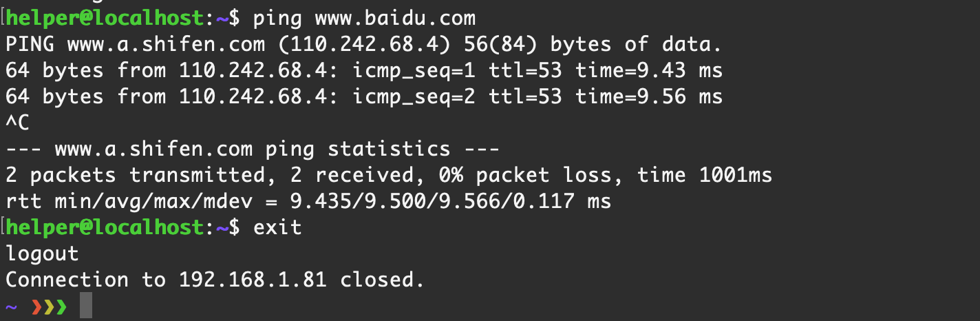Click the "exit" command text
The height and width of the screenshot is (321, 980).
click(x=277, y=227)
